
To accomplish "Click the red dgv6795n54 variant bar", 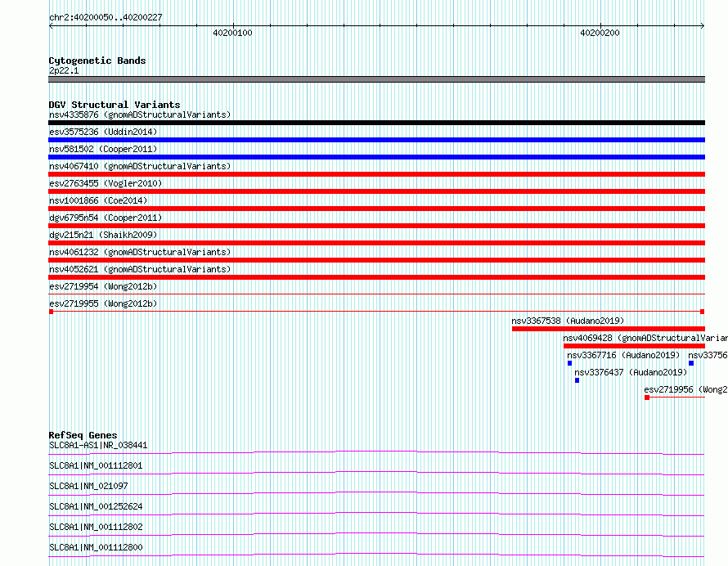I will [376, 226].
